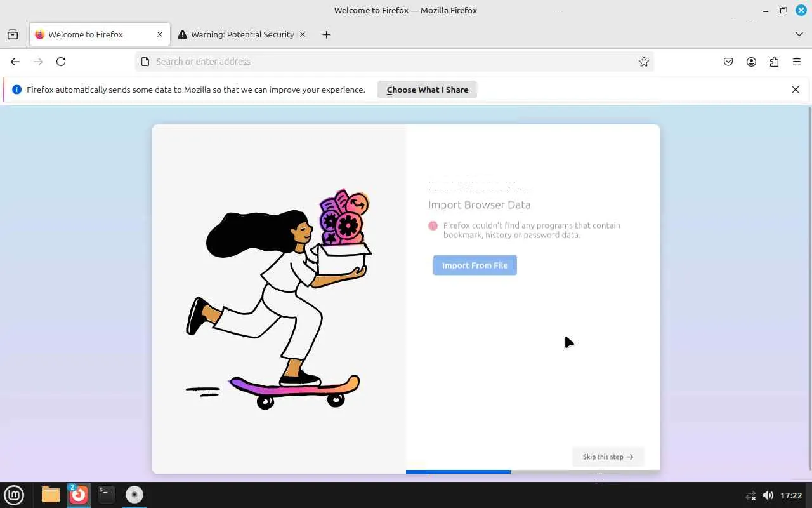Open the Terminal from the taskbar
Image resolution: width=812 pixels, height=508 pixels.
click(x=107, y=495)
